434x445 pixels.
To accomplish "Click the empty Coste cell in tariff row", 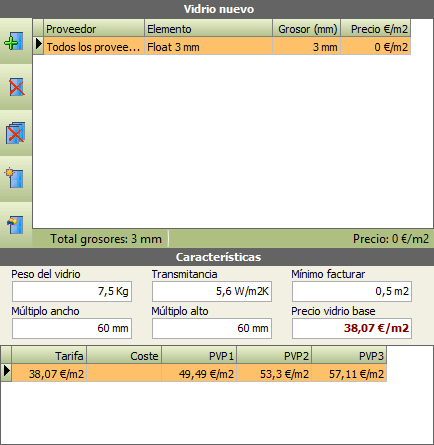I will point(124,373).
